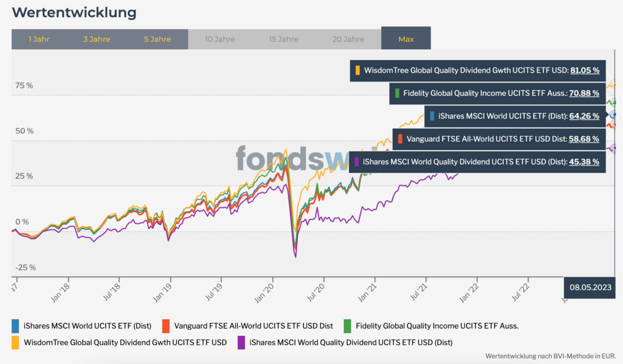Click the iShares Quality Dividend 45,38 % value
Screen dimensions: 623x364
point(584,162)
